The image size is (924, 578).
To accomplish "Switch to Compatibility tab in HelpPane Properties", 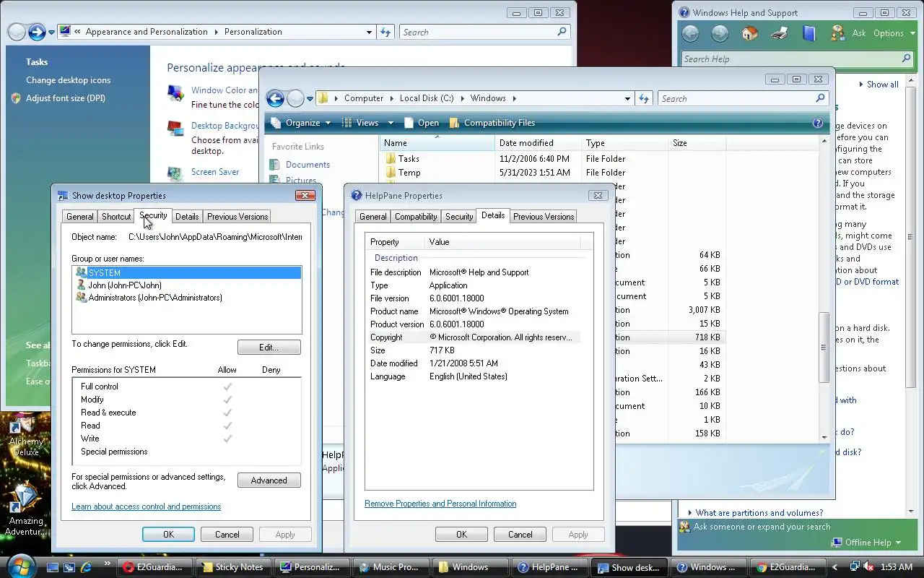I will tap(416, 217).
